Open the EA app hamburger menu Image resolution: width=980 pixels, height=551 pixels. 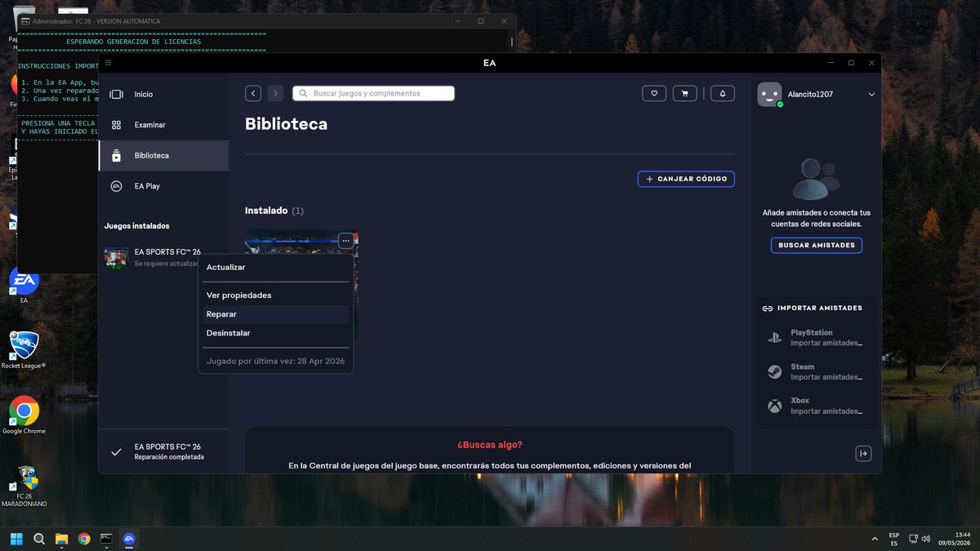(109, 62)
